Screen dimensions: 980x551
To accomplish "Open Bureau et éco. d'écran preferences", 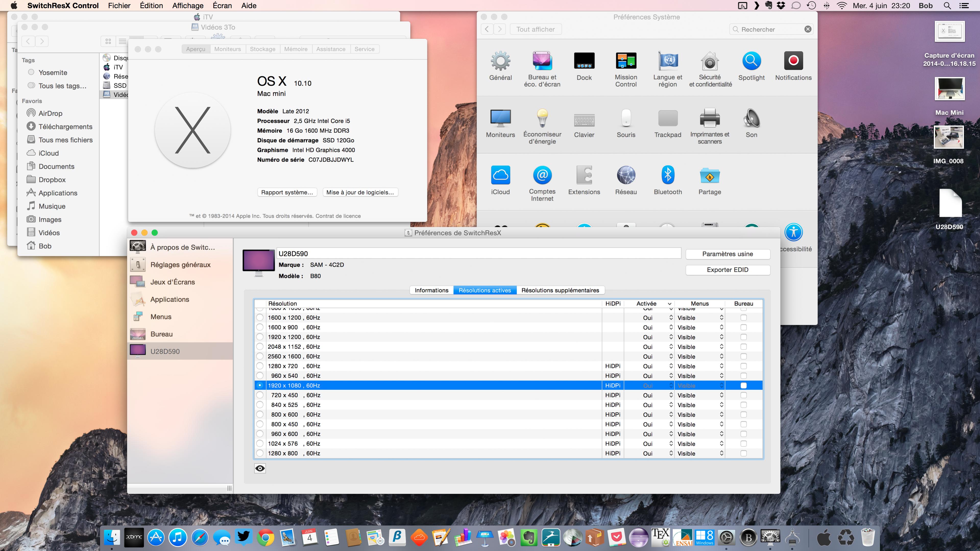I will (542, 69).
